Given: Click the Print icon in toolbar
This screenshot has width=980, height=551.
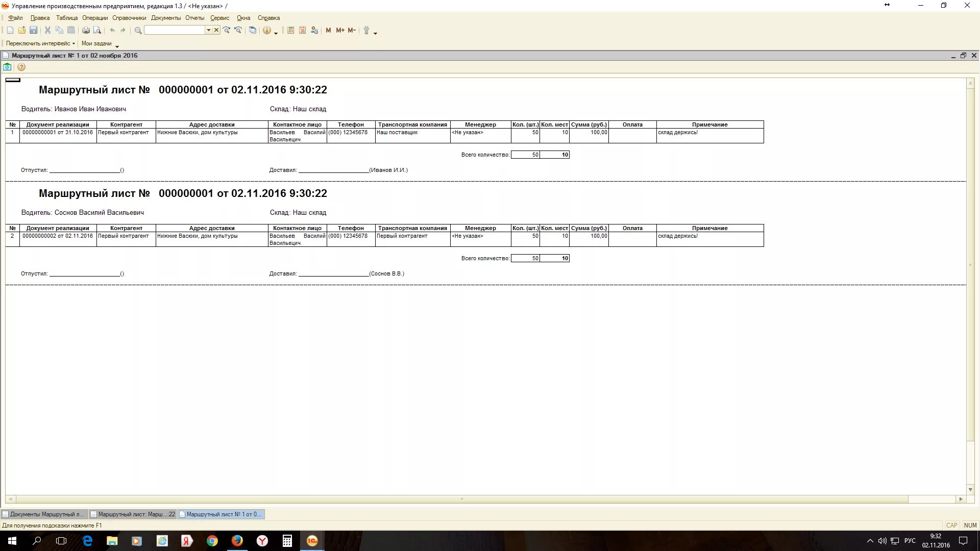Looking at the screenshot, I should point(86,31).
